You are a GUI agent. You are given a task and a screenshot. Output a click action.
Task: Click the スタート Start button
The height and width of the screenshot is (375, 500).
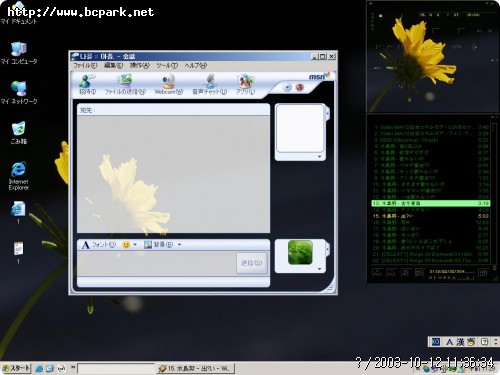click(16, 368)
